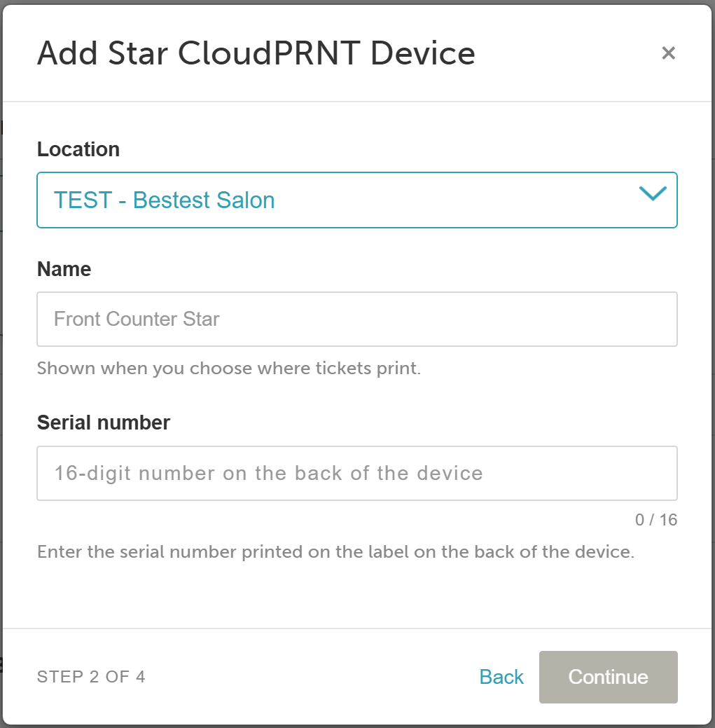Click the 0 / 16 character counter
715x728 pixels.
[x=656, y=519]
